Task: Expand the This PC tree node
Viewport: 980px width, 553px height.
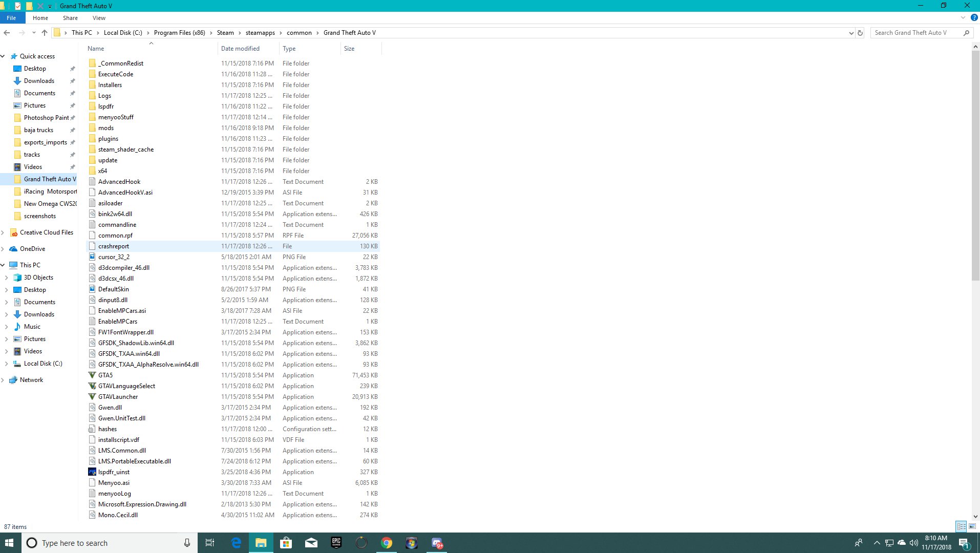Action: tap(3, 265)
